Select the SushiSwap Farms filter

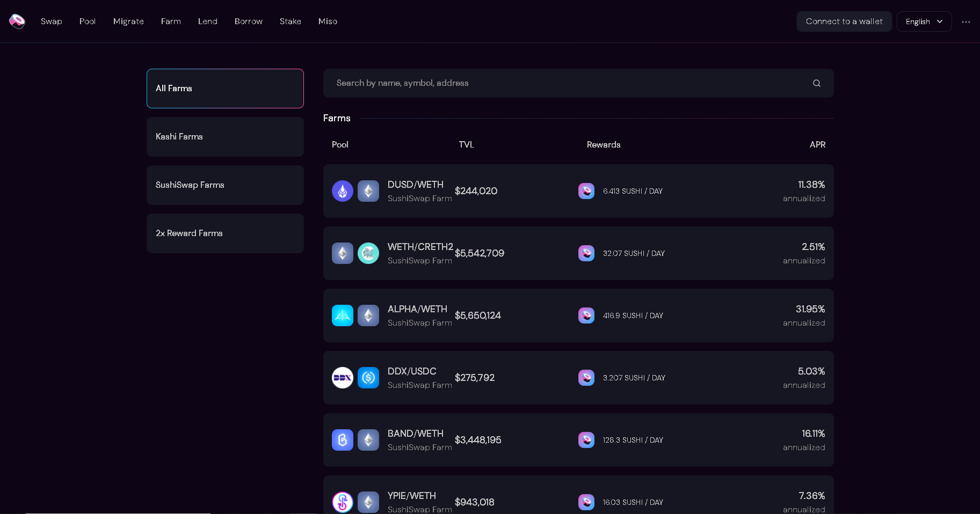click(x=225, y=185)
